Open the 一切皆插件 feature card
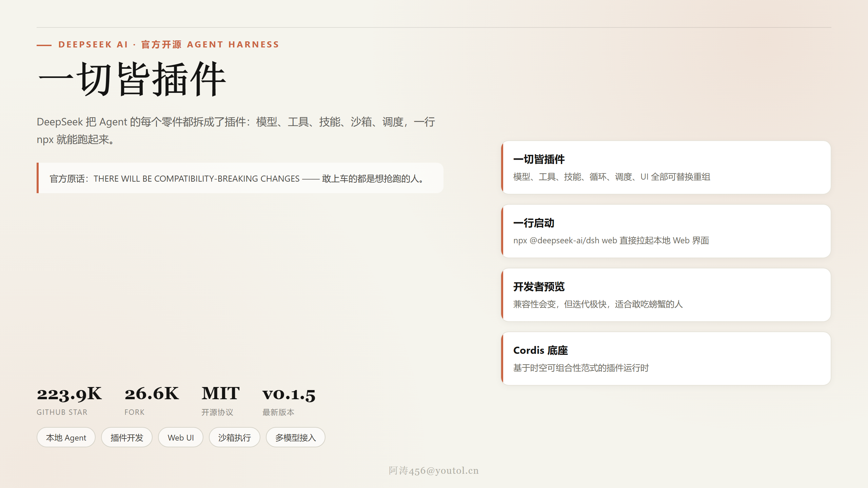The width and height of the screenshot is (868, 488). (x=666, y=167)
